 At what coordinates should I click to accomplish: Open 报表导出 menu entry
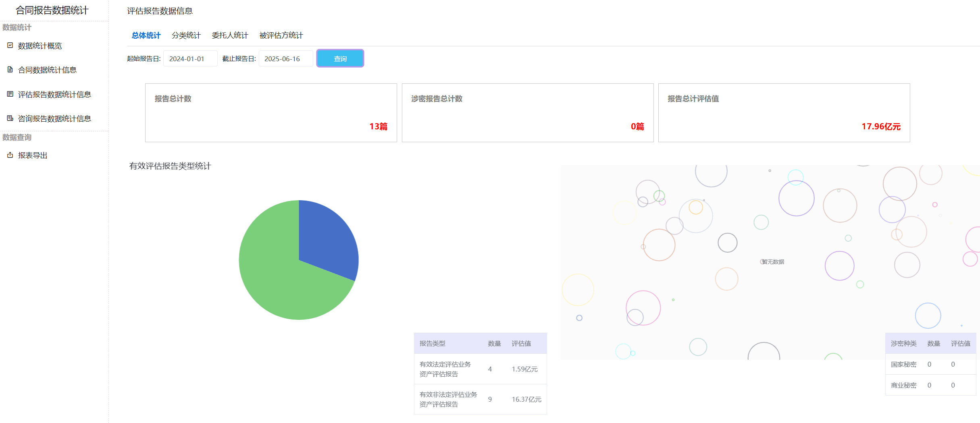click(33, 156)
